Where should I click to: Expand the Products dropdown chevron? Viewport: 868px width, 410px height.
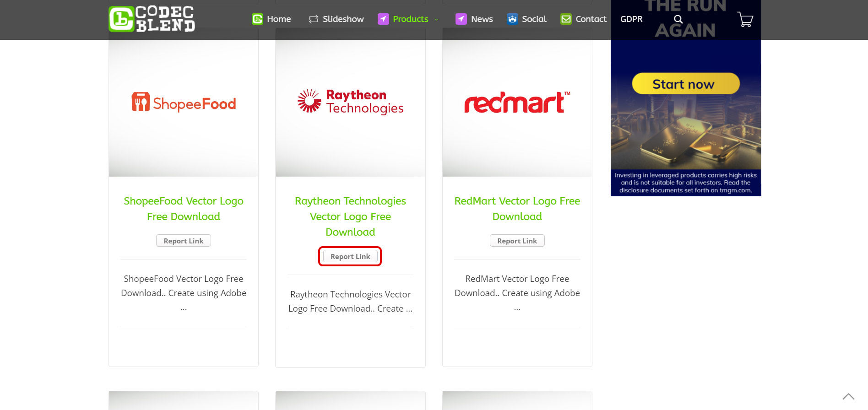point(436,20)
